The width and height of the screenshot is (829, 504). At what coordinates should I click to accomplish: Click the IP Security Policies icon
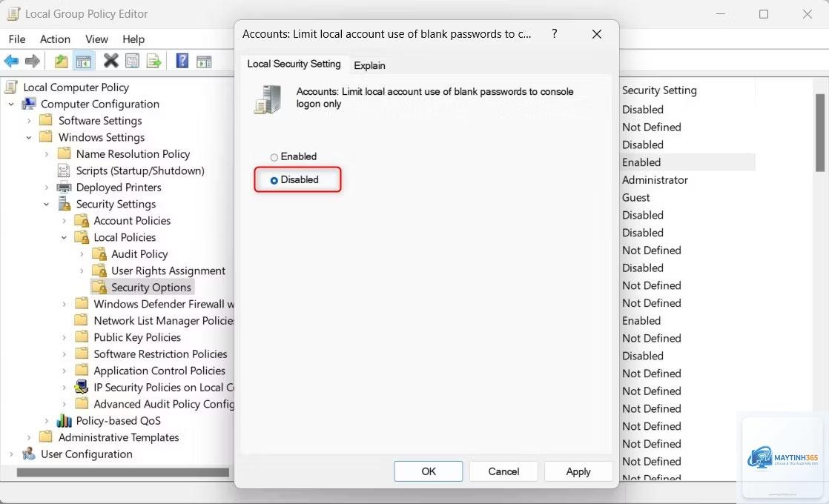point(82,387)
